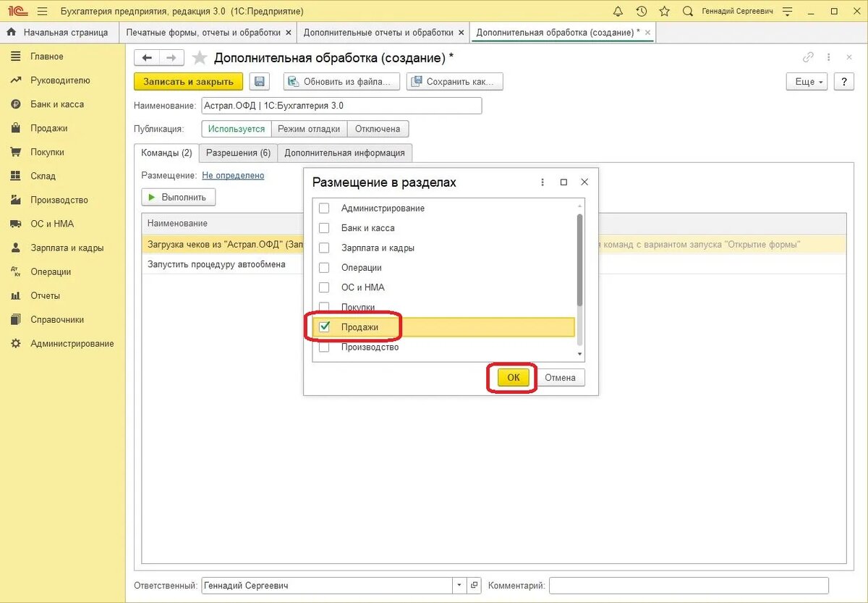This screenshot has height=603, width=868.
Task: Open Производство section in sidebar
Action: click(59, 200)
